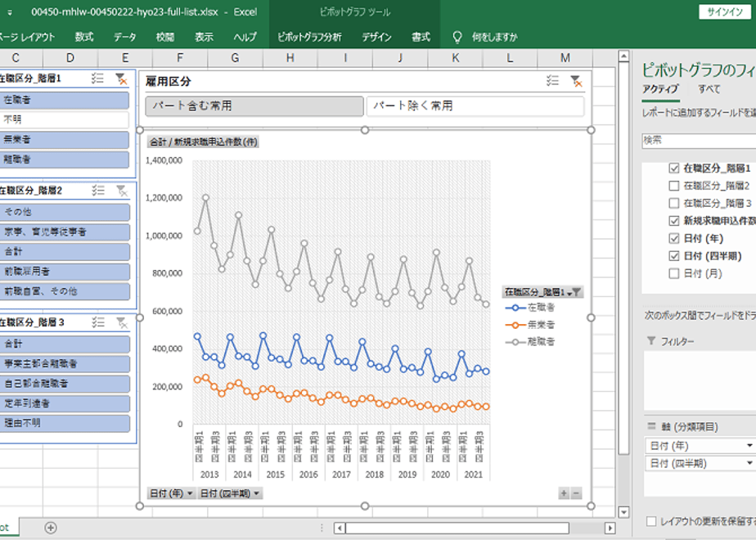Image resolution: width=756 pixels, height=540 pixels.
Task: Add a new sheet with plus button
Action: click(x=51, y=528)
